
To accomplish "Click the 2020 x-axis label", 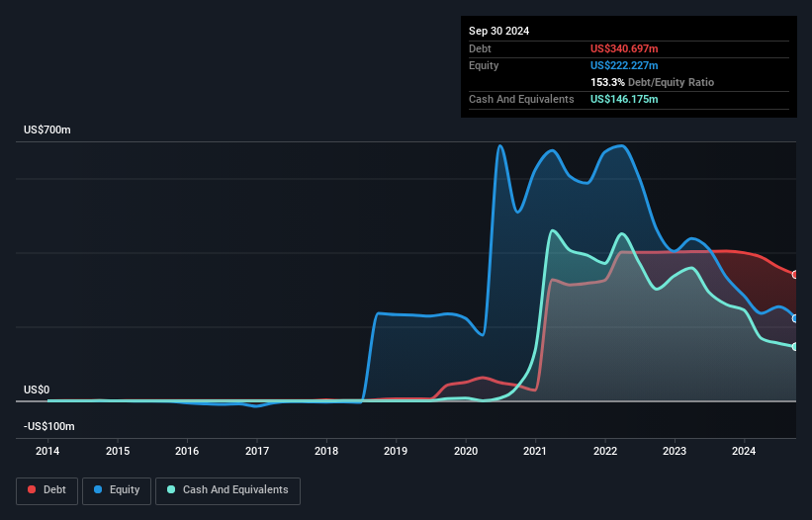I will coord(466,451).
